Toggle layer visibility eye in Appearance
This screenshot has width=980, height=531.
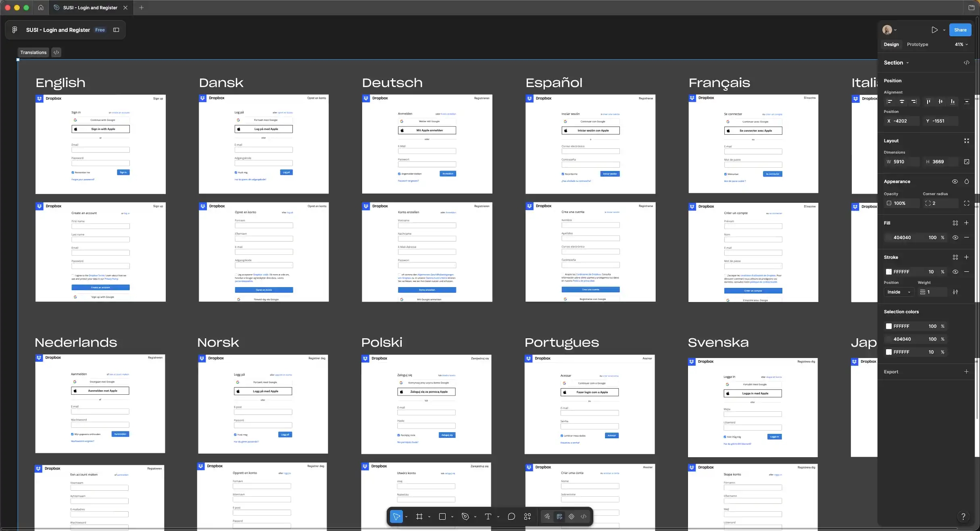[955, 181]
